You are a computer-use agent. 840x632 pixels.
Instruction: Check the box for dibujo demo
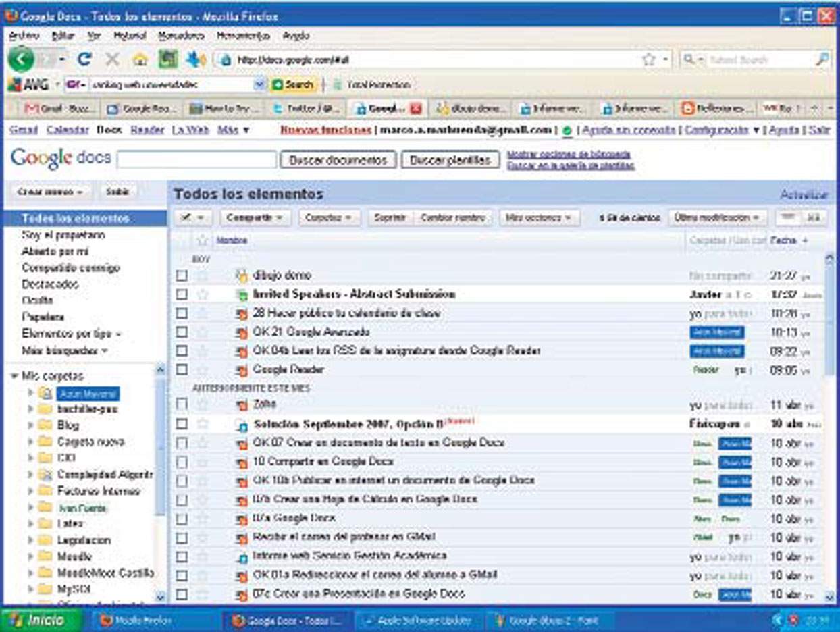(x=182, y=275)
